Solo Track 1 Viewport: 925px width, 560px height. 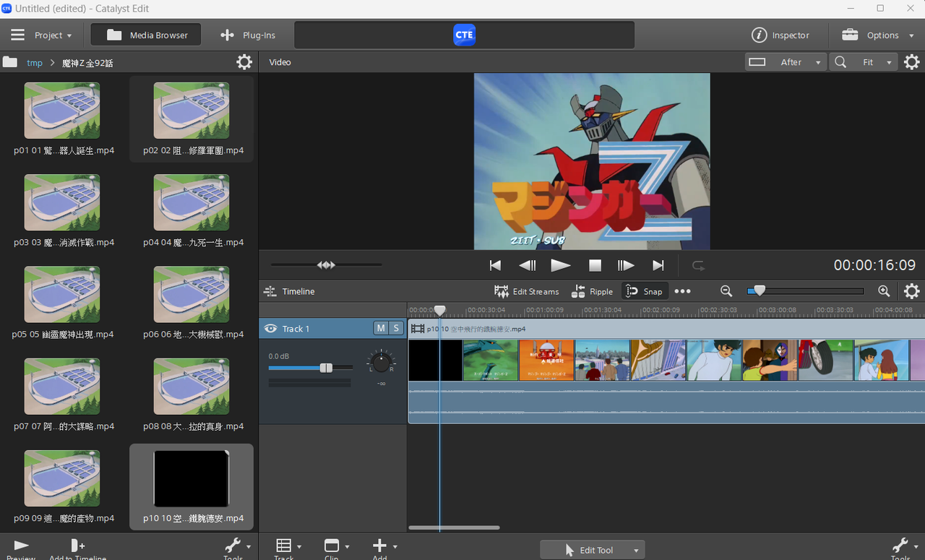tap(396, 328)
